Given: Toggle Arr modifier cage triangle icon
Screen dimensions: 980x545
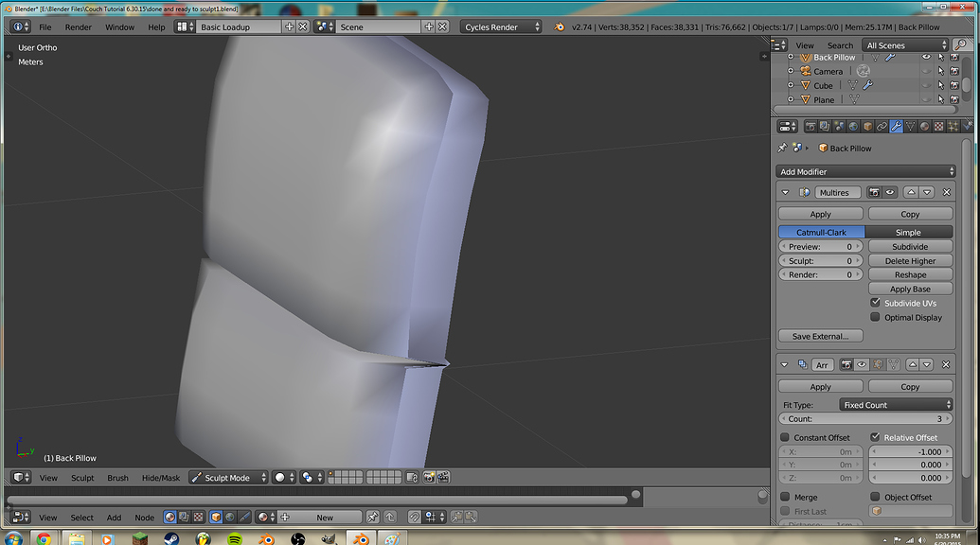Looking at the screenshot, I should (x=894, y=364).
